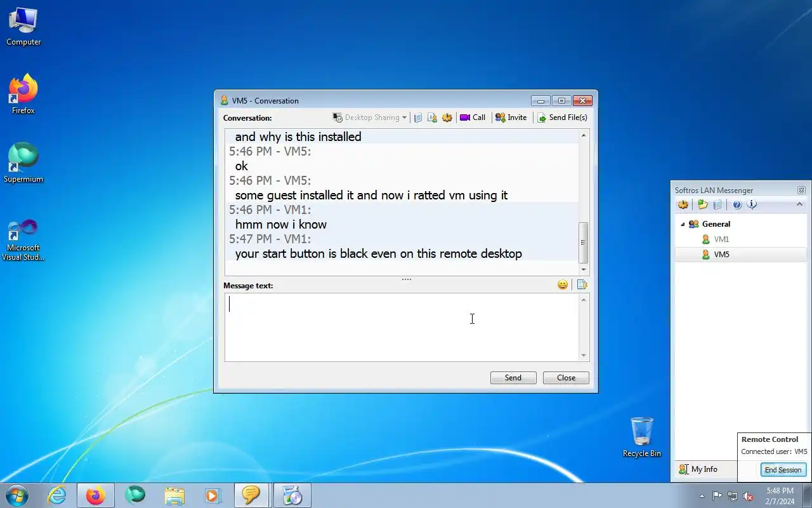Click the taskbar clock showing 5:48 PM
812x508 pixels.
click(x=780, y=496)
